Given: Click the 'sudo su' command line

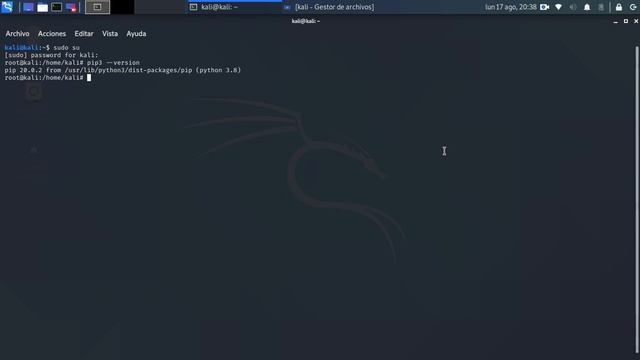Looking at the screenshot, I should pyautogui.click(x=42, y=48).
